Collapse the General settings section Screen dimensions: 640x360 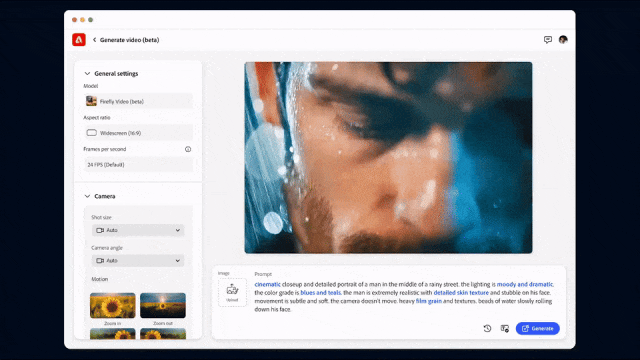click(x=87, y=73)
